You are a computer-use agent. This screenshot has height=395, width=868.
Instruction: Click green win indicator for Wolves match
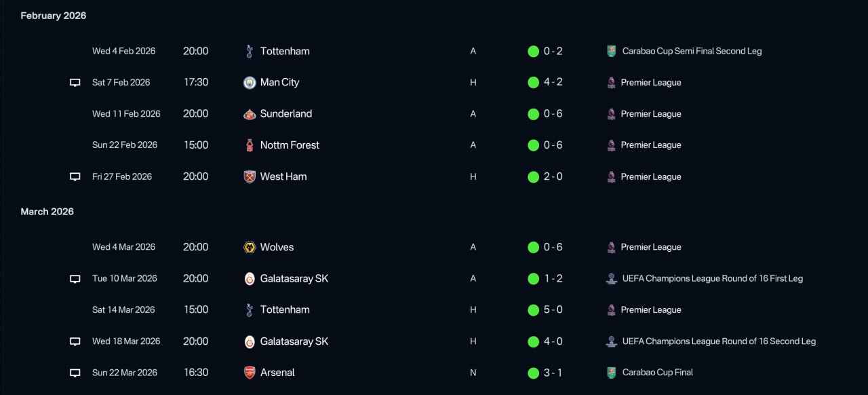[534, 247]
